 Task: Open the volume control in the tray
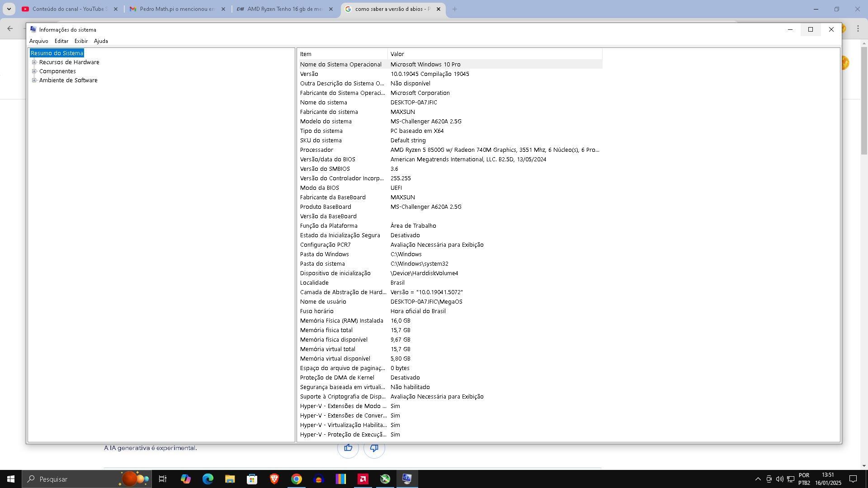[x=779, y=479]
